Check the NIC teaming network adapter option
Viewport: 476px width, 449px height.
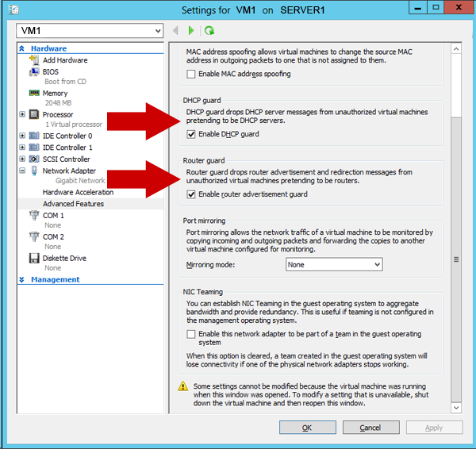pyautogui.click(x=191, y=334)
